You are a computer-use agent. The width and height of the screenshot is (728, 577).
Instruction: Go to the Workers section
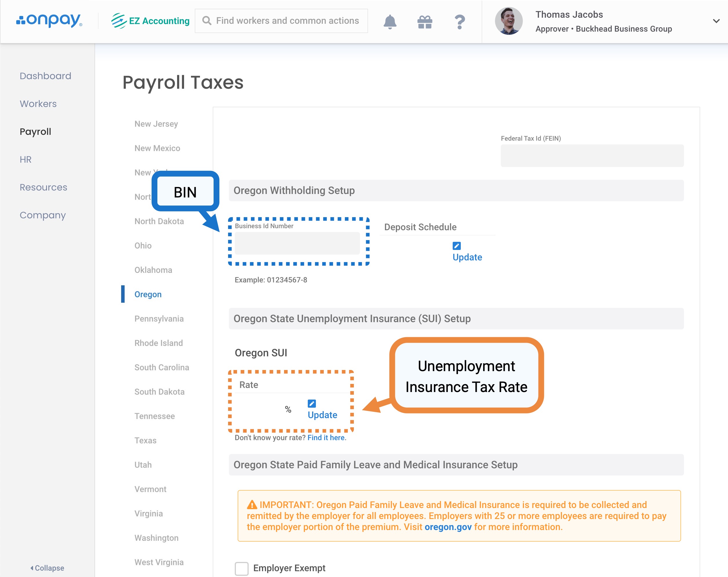38,104
